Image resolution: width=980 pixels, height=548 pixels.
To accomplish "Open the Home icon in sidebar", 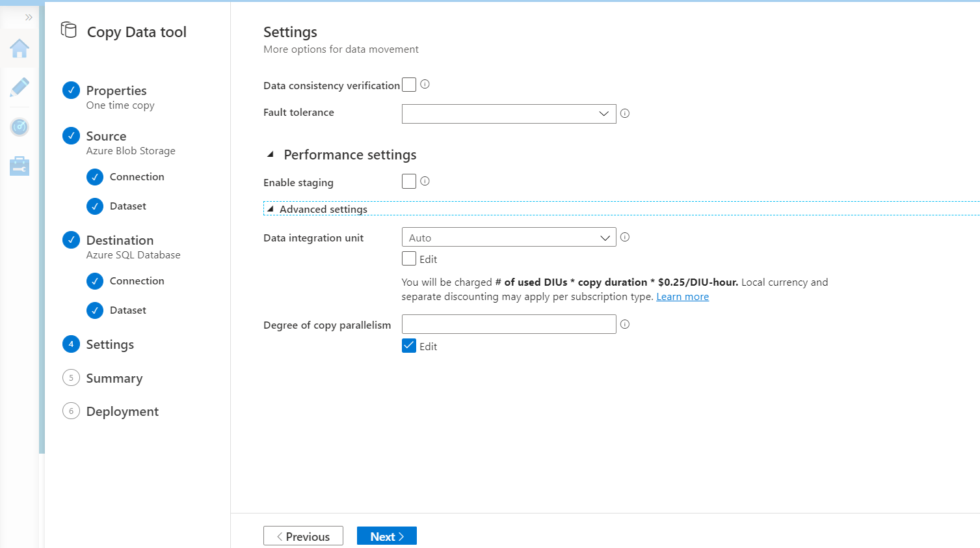I will click(20, 49).
